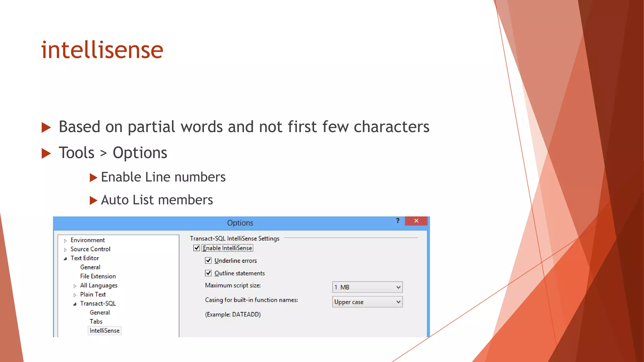Click the (Example: DATEADD) text
Image resolution: width=644 pixels, height=362 pixels.
(233, 315)
